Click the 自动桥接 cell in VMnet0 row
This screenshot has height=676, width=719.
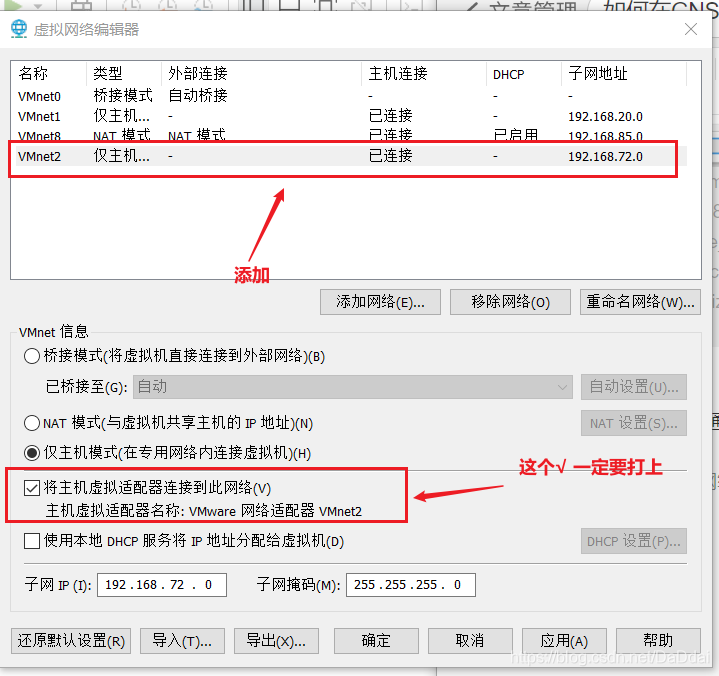click(x=198, y=95)
